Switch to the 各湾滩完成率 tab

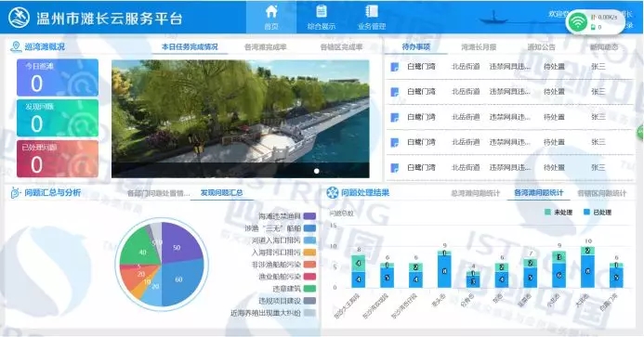pos(266,47)
